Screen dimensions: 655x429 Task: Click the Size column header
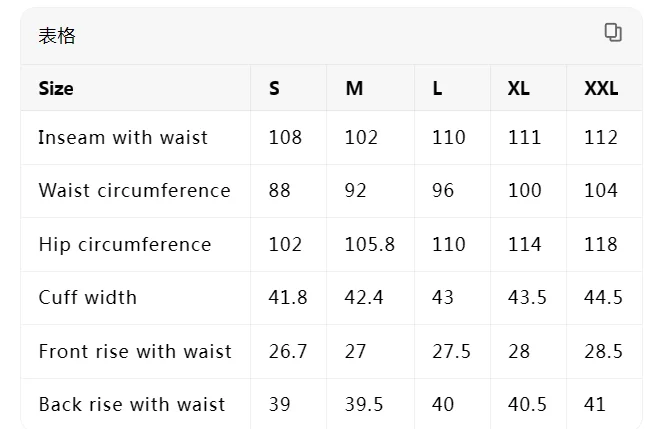pyautogui.click(x=56, y=88)
